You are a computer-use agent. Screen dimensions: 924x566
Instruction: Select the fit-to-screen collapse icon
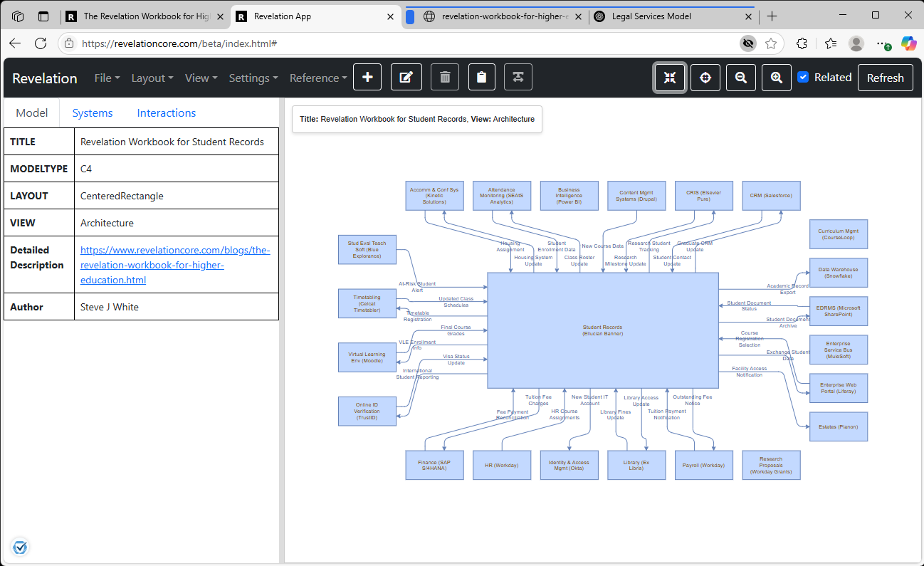669,77
